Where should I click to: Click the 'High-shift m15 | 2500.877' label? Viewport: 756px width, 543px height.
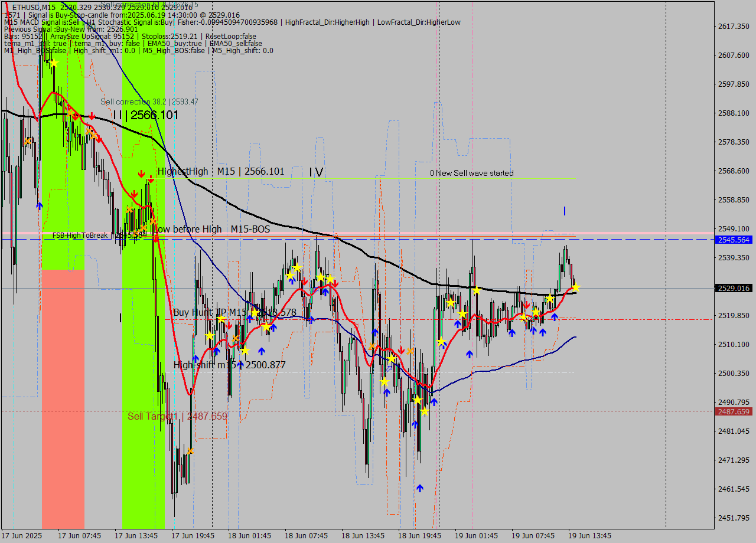point(229,365)
